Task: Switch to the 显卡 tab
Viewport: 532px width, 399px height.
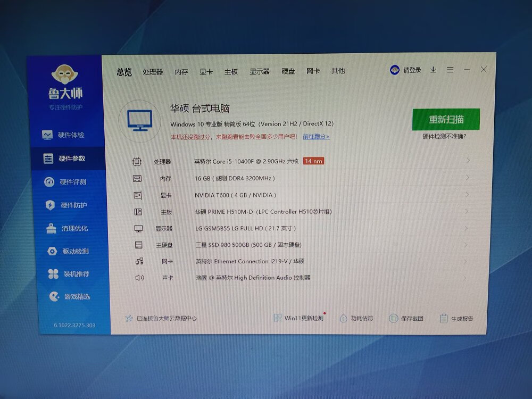Action: pyautogui.click(x=206, y=72)
